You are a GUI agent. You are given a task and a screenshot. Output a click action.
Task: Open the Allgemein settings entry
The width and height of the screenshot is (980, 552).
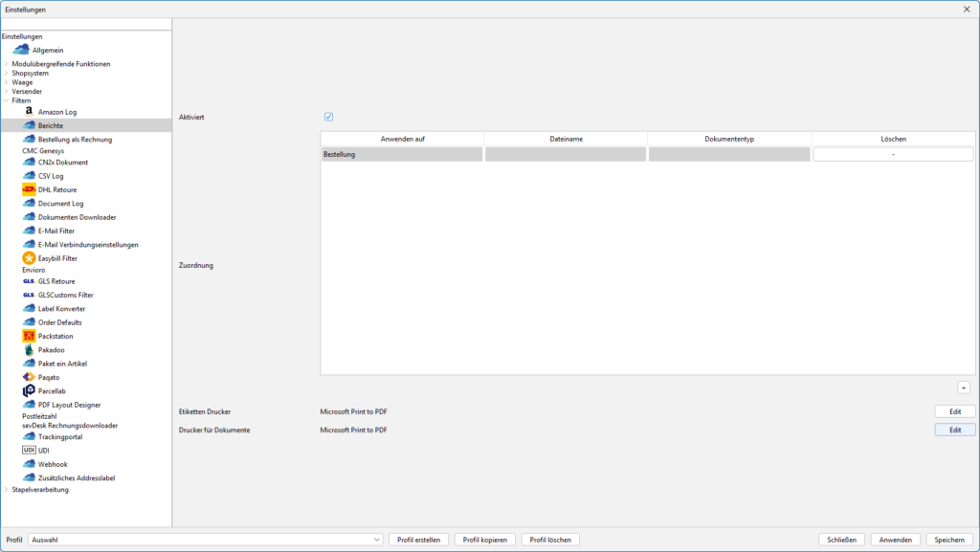click(48, 50)
